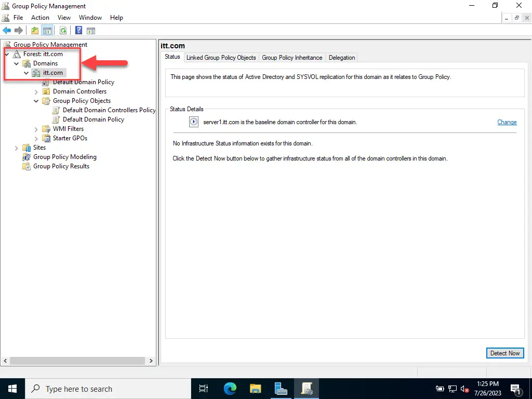The image size is (532, 399).
Task: Click the taskbar clock showing 1:25 PM
Action: [x=487, y=389]
